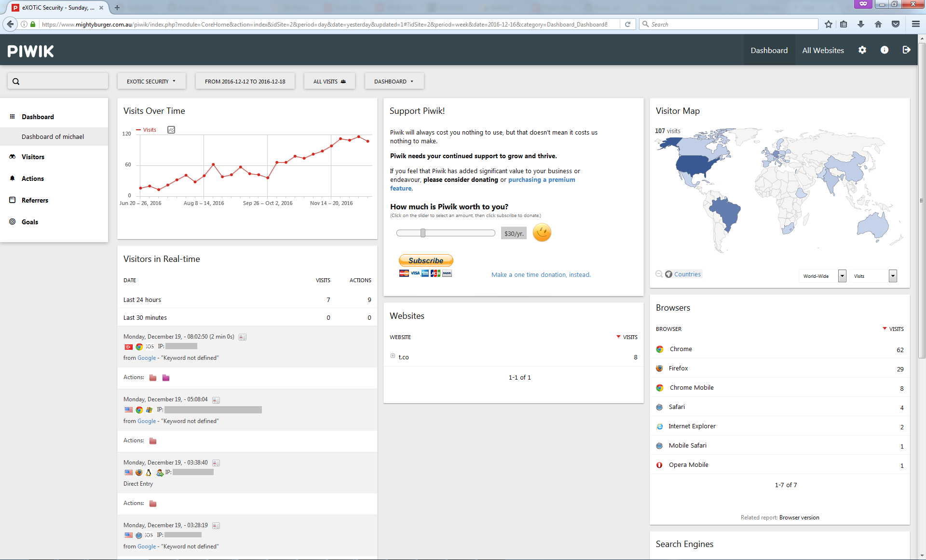Click Mobile Safari row in Browsers
This screenshot has width=926, height=560.
[x=780, y=446]
